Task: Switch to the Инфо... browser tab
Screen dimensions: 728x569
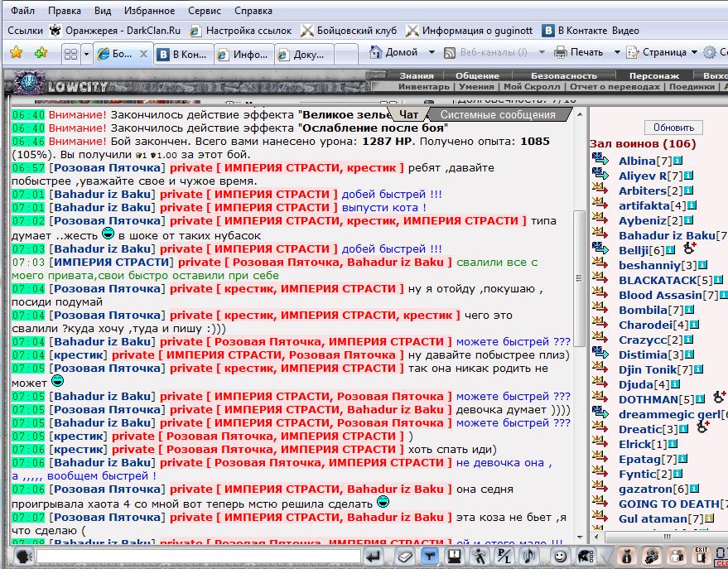Action: coord(244,55)
